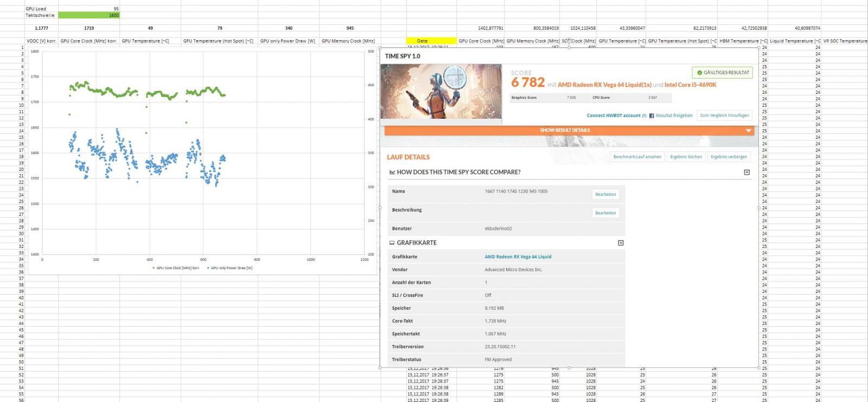This screenshot has width=868, height=402.
Task: Click the GPU only Power Draw legend entry in chart
Action: [x=229, y=268]
